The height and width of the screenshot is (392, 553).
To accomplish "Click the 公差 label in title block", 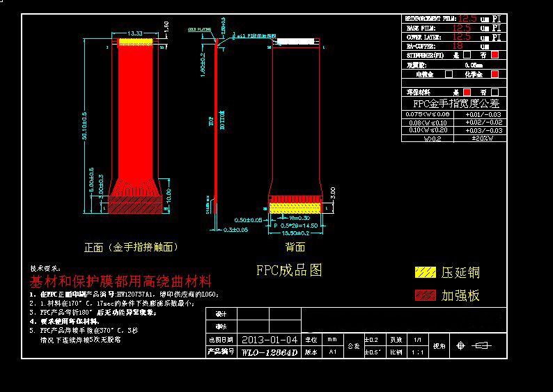I will click(x=354, y=346).
